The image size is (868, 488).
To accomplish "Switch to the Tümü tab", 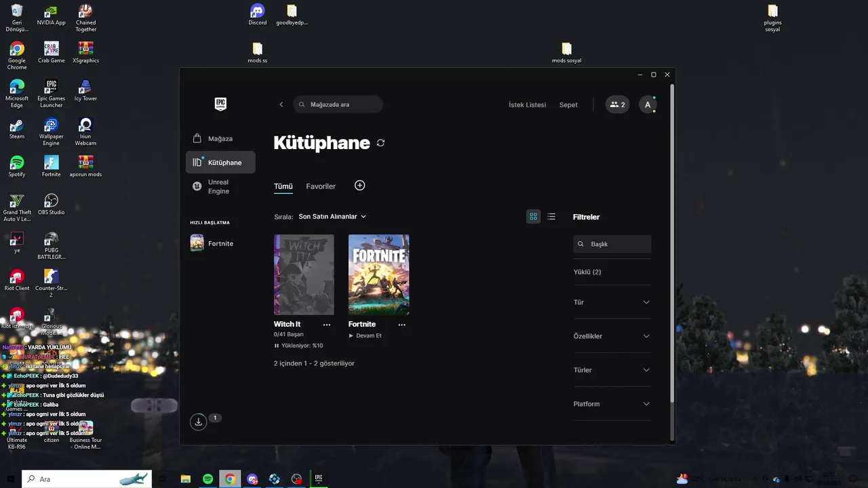I will tap(283, 186).
